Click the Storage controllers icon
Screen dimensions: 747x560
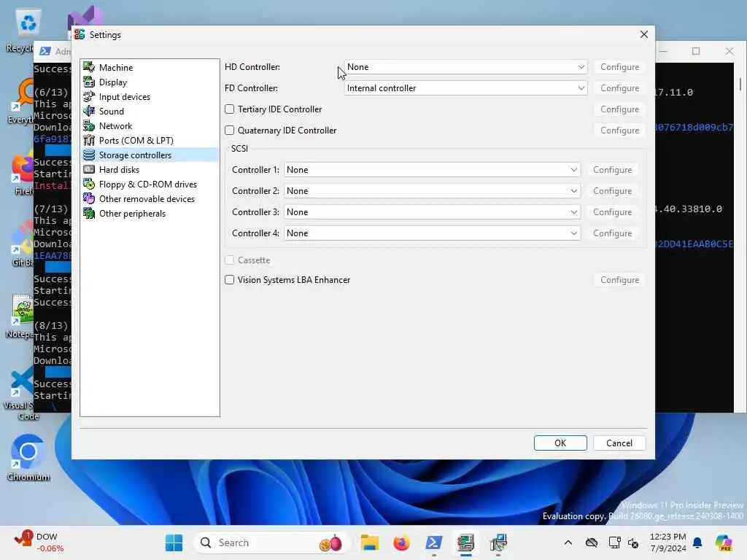(89, 155)
